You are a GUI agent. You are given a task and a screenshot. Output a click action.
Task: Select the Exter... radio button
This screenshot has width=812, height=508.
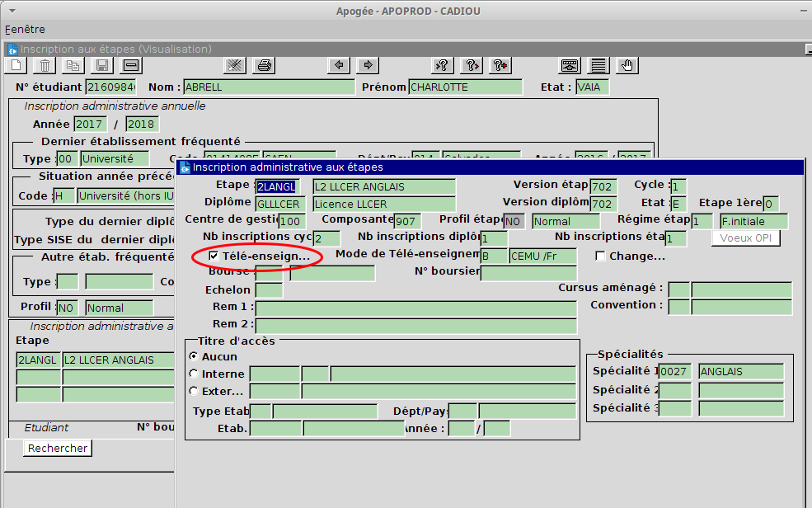tap(194, 391)
